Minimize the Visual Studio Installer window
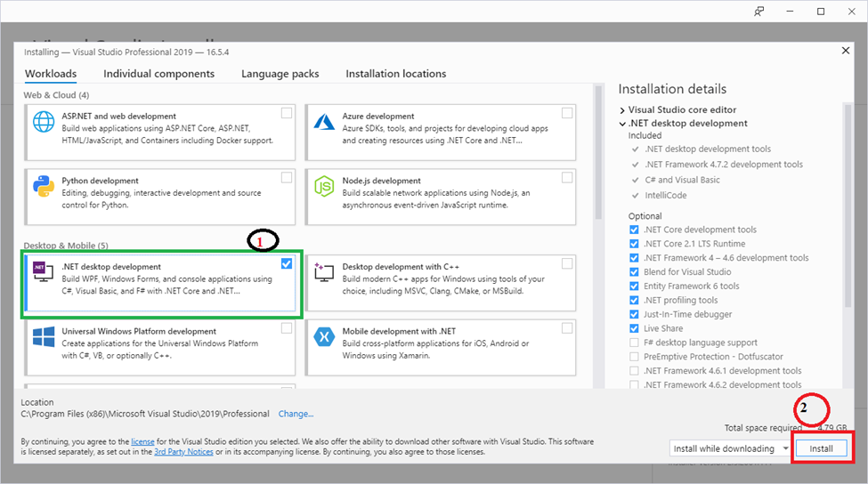Viewport: 868px width, 484px height. pyautogui.click(x=790, y=11)
